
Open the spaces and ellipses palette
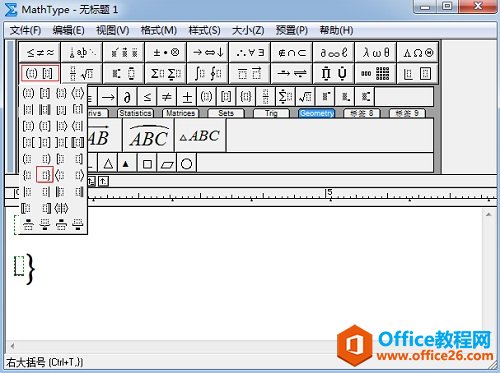coord(82,52)
